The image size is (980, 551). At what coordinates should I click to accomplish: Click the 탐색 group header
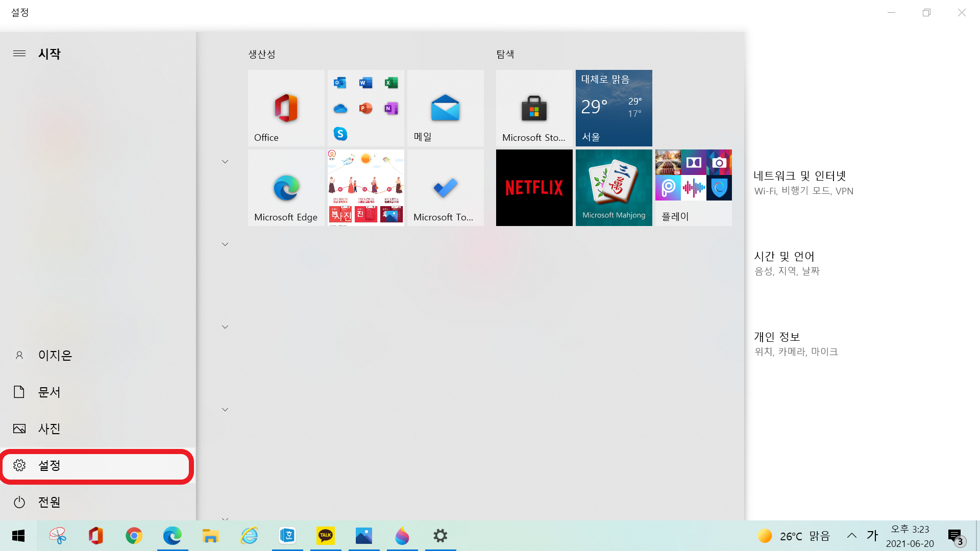505,54
